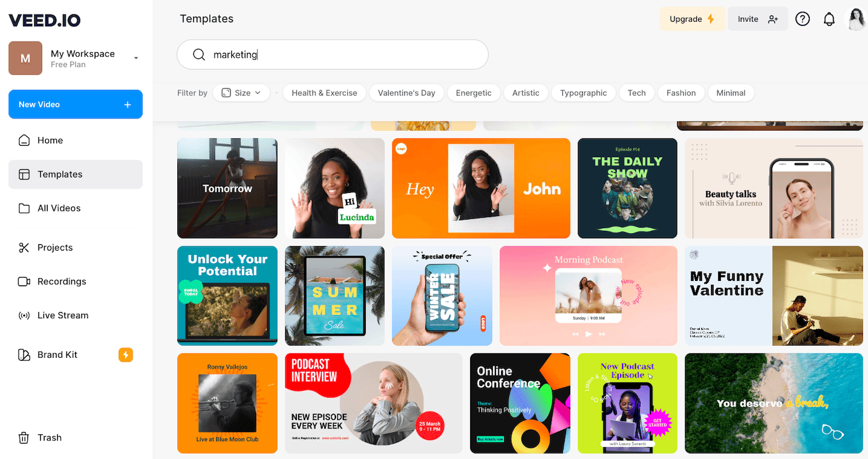Click the New Video button
Screen dimensions: 868x459
(76, 104)
